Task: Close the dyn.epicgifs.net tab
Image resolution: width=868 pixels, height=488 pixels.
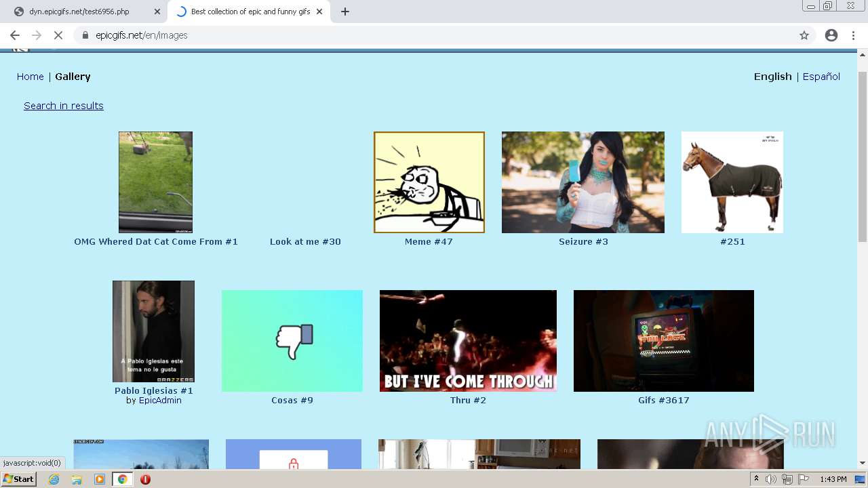Action: tap(157, 12)
